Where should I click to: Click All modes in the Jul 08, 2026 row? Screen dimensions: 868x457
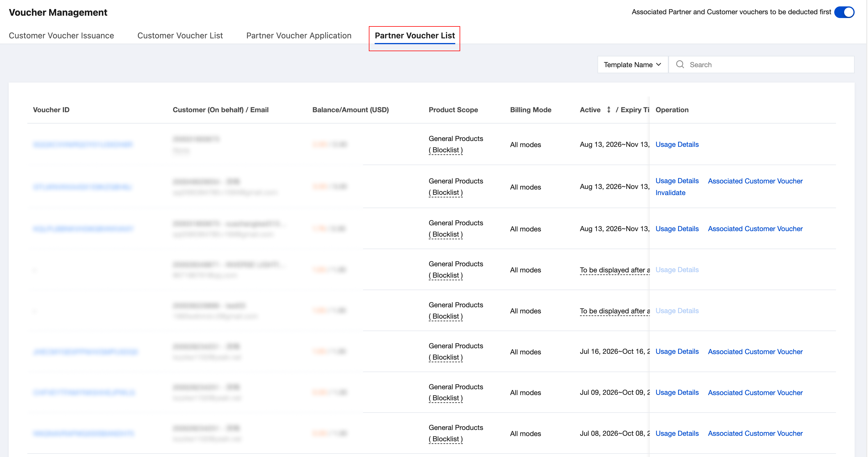pos(525,434)
